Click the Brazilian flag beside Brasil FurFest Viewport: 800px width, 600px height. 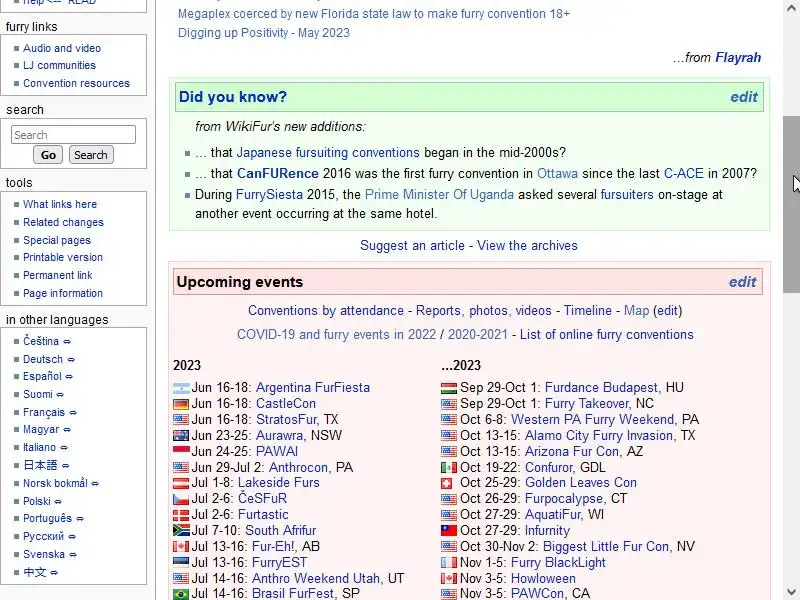[181, 594]
